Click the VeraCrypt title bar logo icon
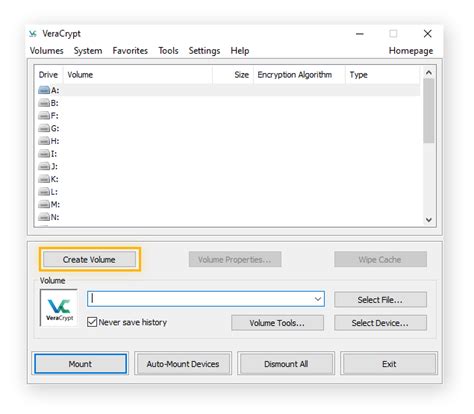The image size is (474, 414). click(33, 34)
